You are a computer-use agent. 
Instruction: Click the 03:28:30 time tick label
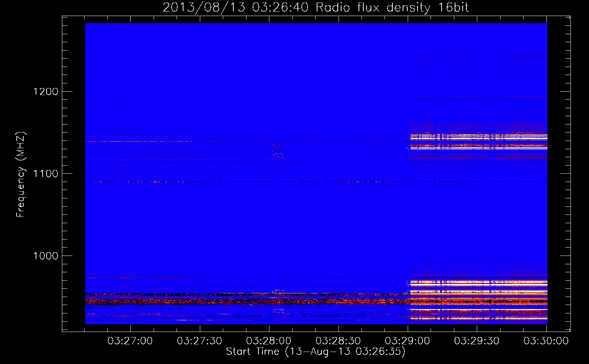click(x=338, y=341)
